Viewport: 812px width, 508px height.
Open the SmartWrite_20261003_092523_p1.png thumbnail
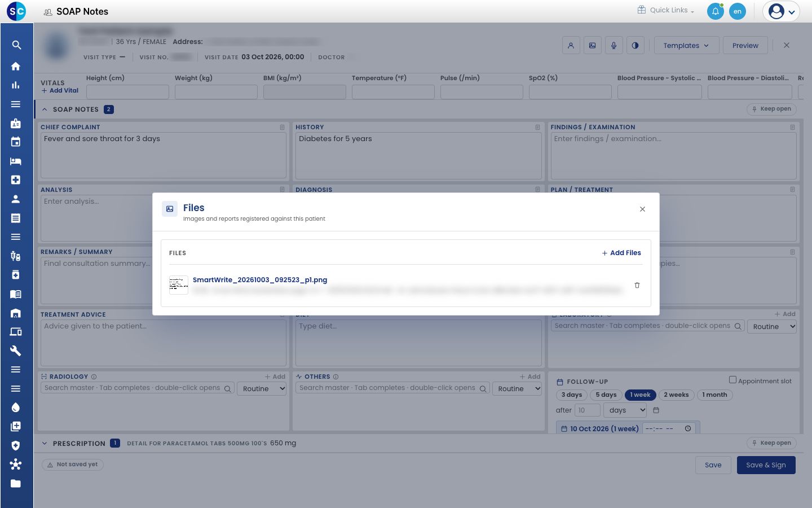(x=179, y=285)
